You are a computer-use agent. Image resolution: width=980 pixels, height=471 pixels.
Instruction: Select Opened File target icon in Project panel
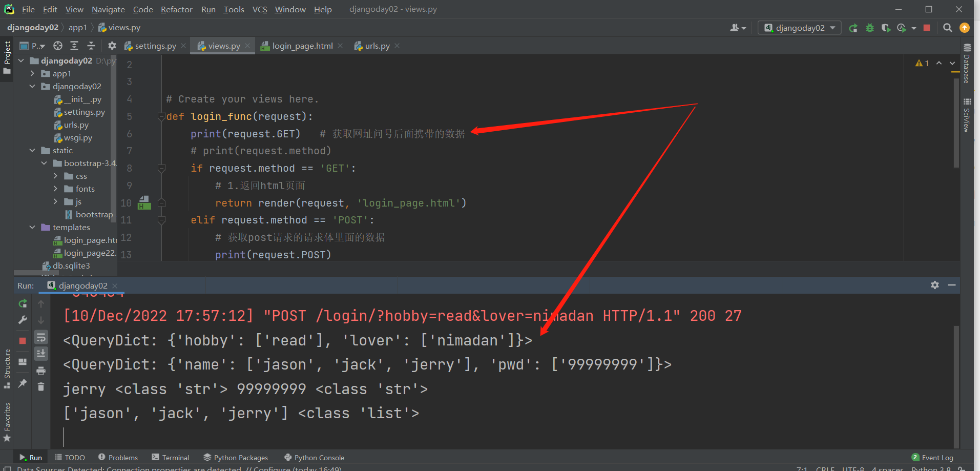pyautogui.click(x=58, y=46)
